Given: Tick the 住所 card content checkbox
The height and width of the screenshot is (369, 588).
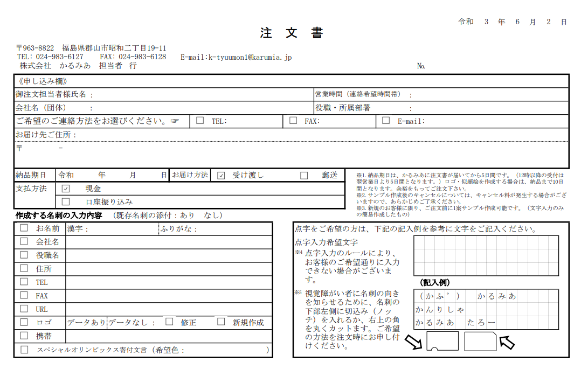Looking at the screenshot, I should tap(24, 268).
